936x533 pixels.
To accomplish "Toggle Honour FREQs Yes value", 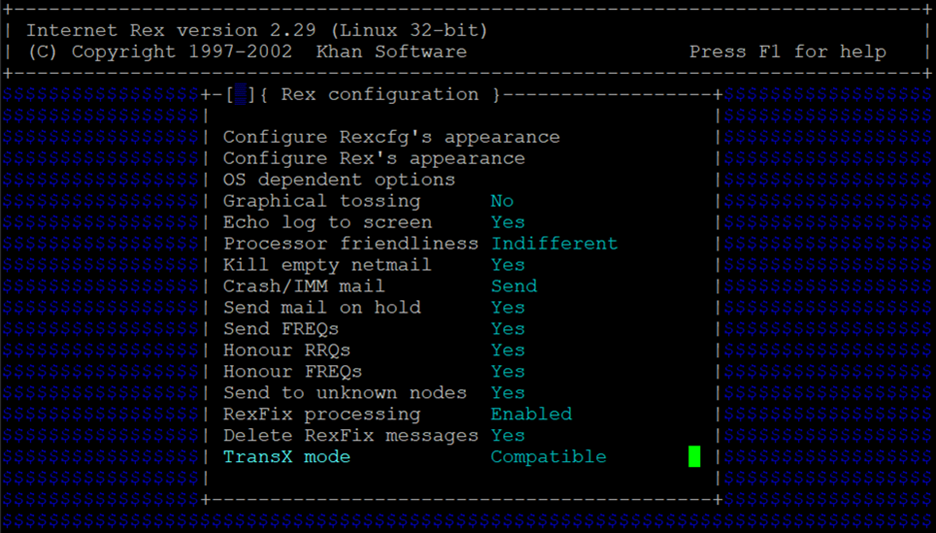I will point(508,371).
